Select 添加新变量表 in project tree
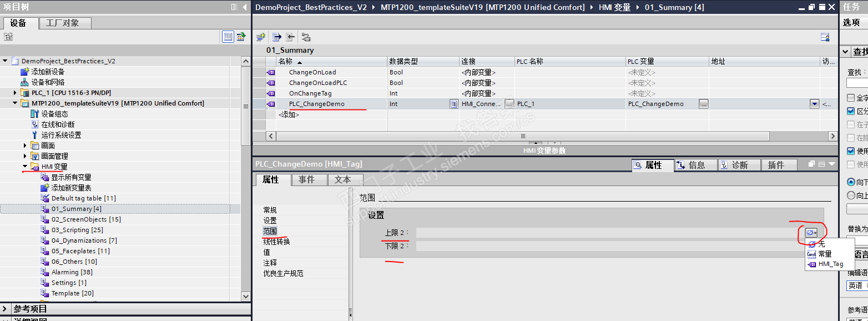The height and width of the screenshot is (321, 868). 71,188
